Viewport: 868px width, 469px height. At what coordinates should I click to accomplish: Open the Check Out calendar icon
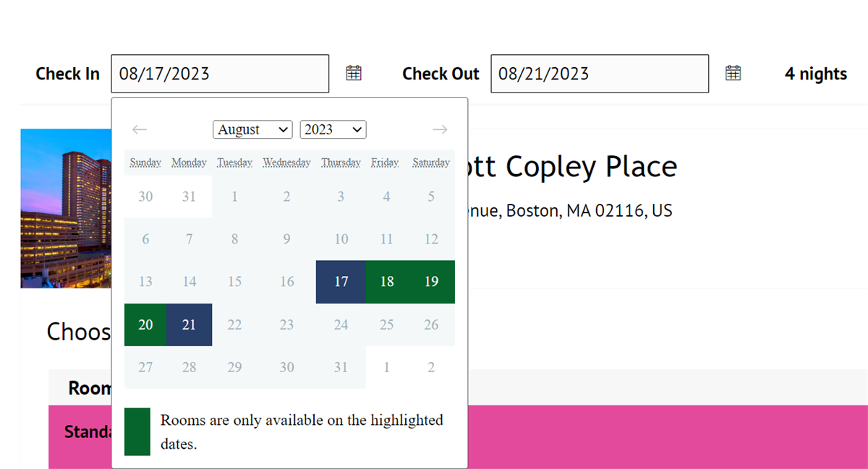click(x=733, y=73)
